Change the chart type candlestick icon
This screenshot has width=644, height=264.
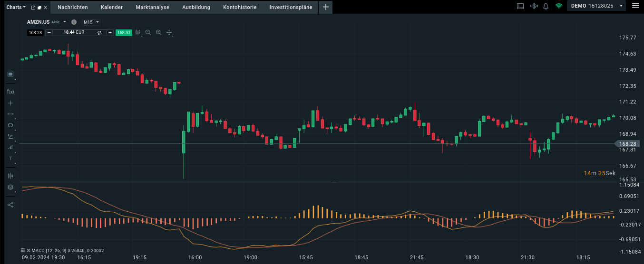click(x=138, y=32)
